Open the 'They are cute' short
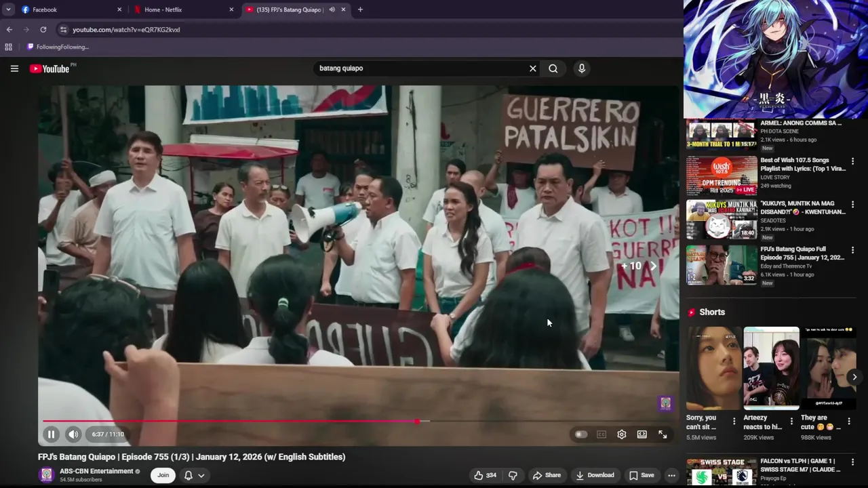This screenshot has width=868, height=488. 829,369
